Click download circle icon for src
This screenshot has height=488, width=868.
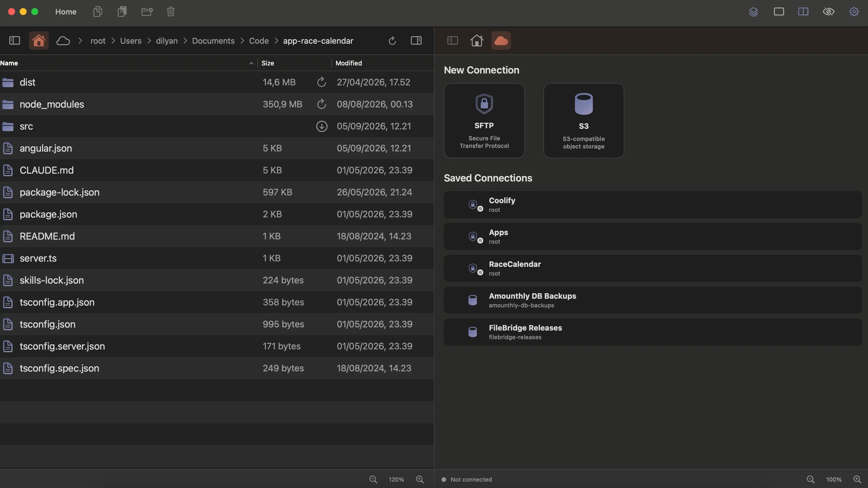[321, 126]
